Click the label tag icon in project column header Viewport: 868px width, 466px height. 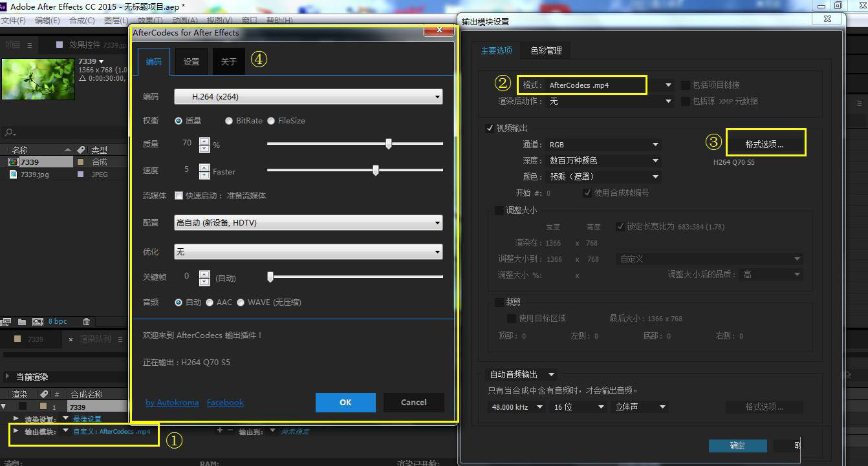[81, 149]
